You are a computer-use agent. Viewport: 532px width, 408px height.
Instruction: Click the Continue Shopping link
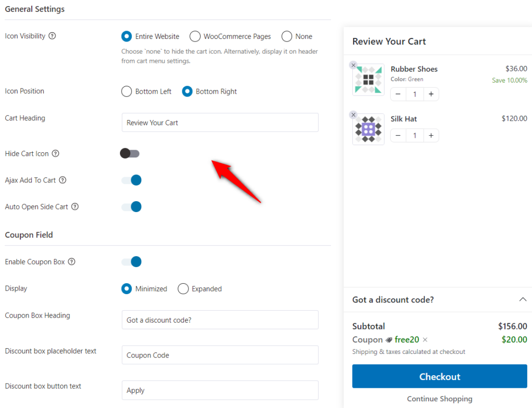click(440, 399)
